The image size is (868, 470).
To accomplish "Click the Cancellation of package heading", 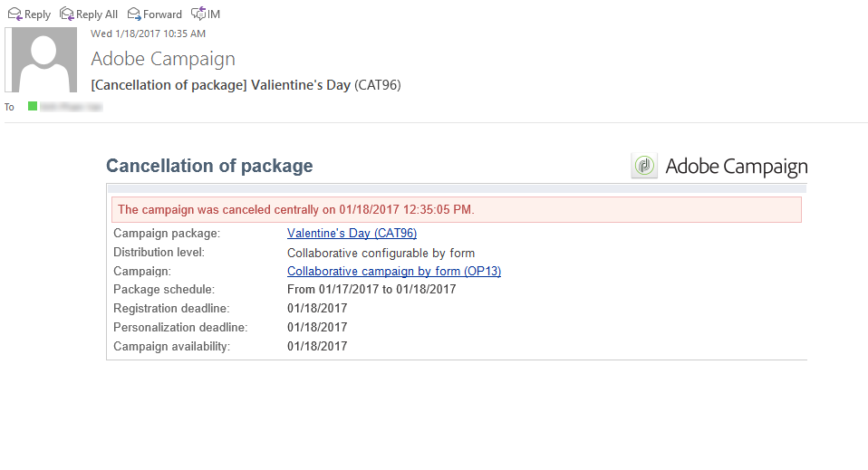I will 209,166.
